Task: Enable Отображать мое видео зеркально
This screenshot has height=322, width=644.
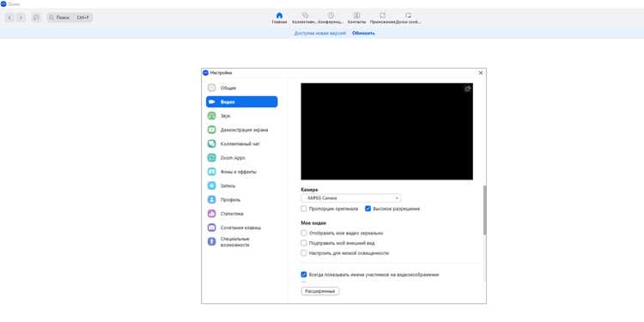Action: tap(304, 233)
